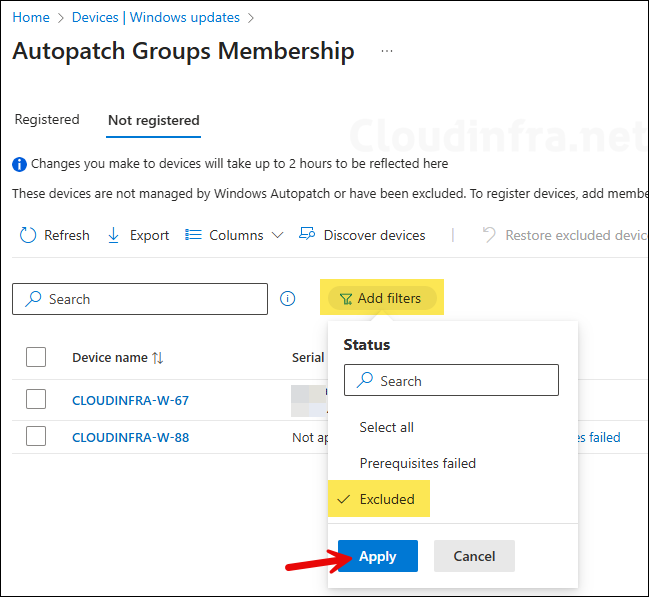
Task: Open device CLOUDINFRA-W-88 link
Action: (130, 438)
